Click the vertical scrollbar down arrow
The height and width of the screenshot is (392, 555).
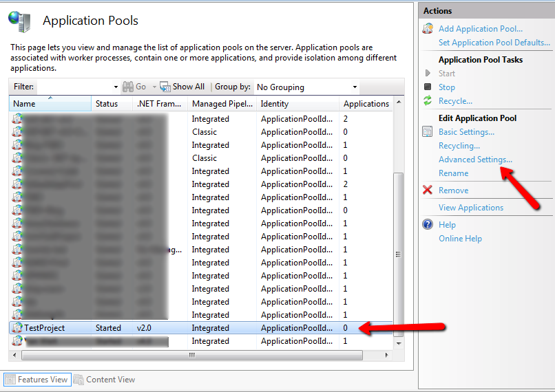click(x=398, y=342)
